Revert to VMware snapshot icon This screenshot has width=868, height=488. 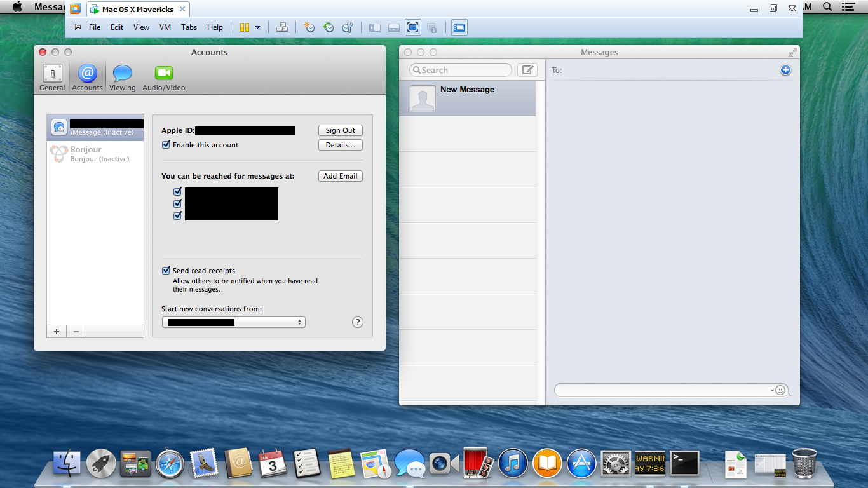point(329,27)
